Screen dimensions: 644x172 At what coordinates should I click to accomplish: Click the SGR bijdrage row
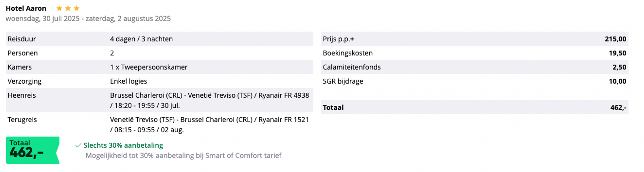(x=475, y=81)
